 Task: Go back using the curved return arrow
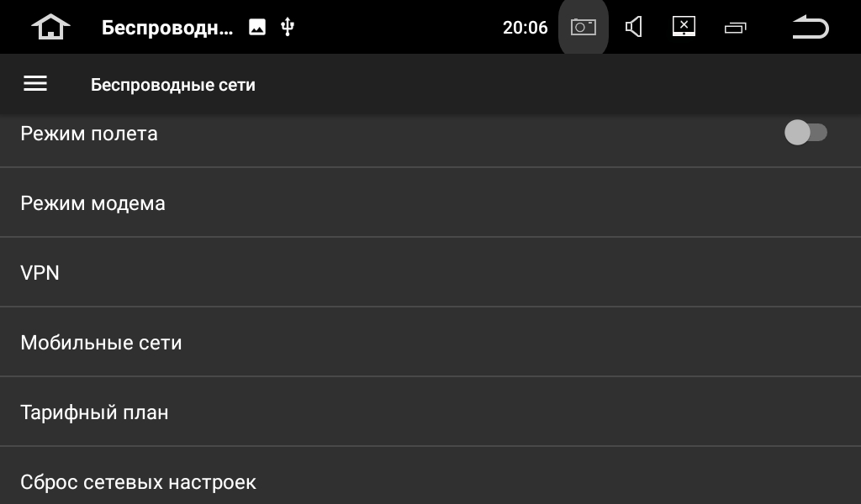coord(811,27)
